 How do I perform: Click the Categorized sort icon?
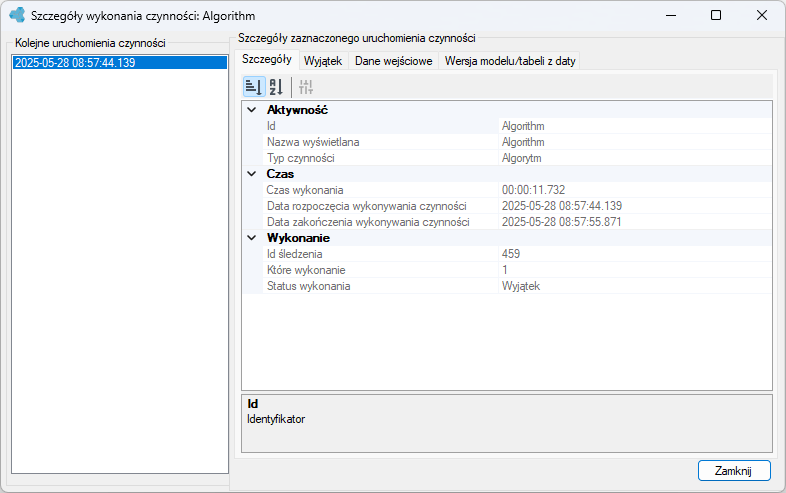[254, 87]
